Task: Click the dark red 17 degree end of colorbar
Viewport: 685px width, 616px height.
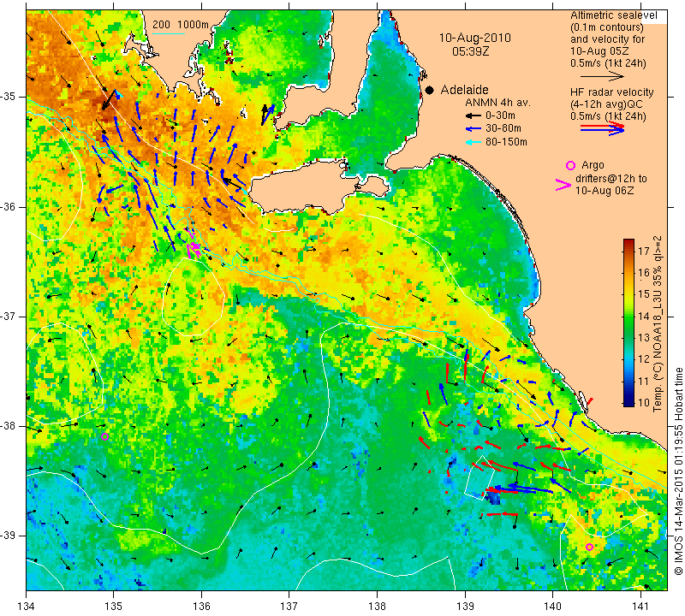Action: [x=628, y=243]
